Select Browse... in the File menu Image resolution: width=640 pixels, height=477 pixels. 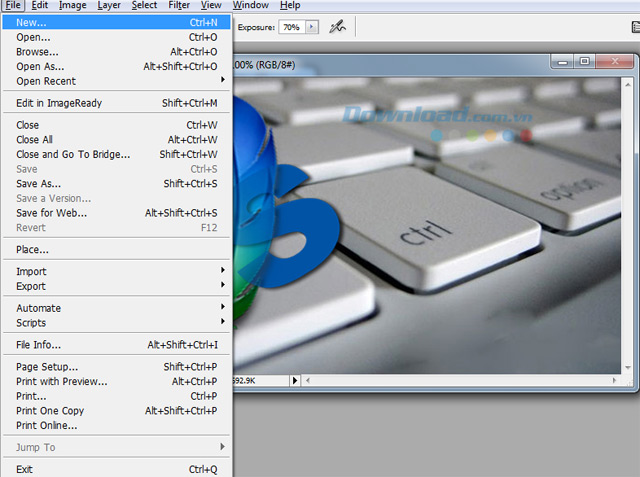[x=117, y=52]
